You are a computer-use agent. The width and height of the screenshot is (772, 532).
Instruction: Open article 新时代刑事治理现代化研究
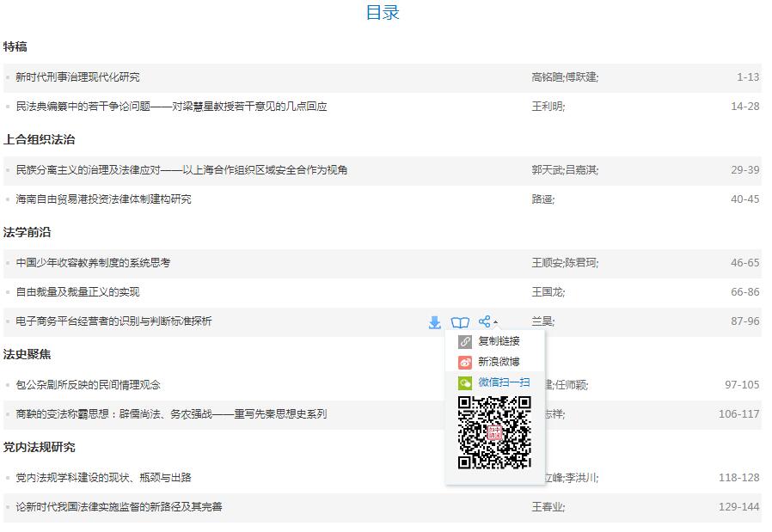(77, 77)
